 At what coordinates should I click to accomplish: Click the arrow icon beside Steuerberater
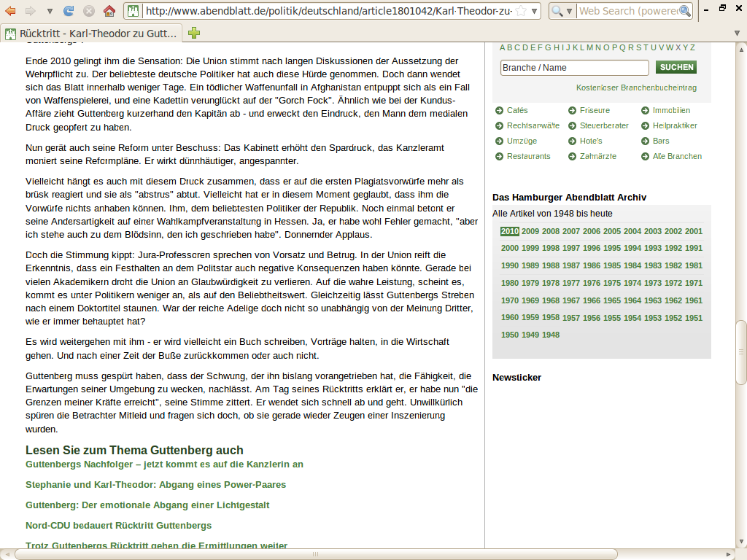572,125
